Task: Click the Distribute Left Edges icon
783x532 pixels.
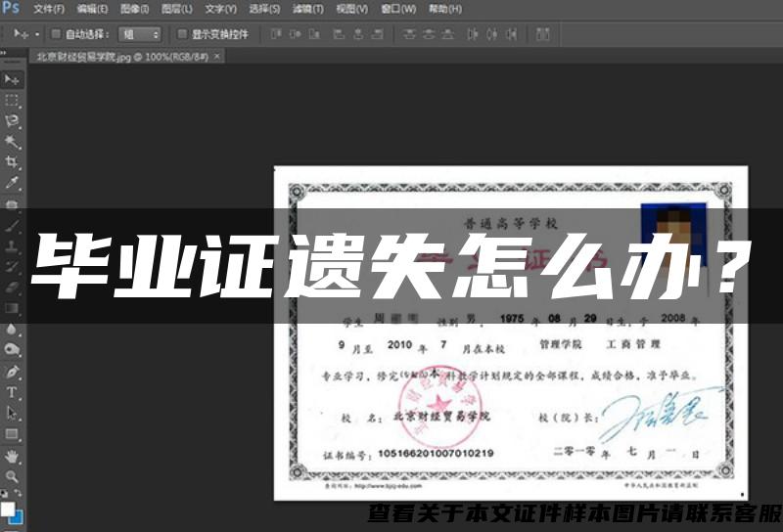Action: click(x=472, y=34)
